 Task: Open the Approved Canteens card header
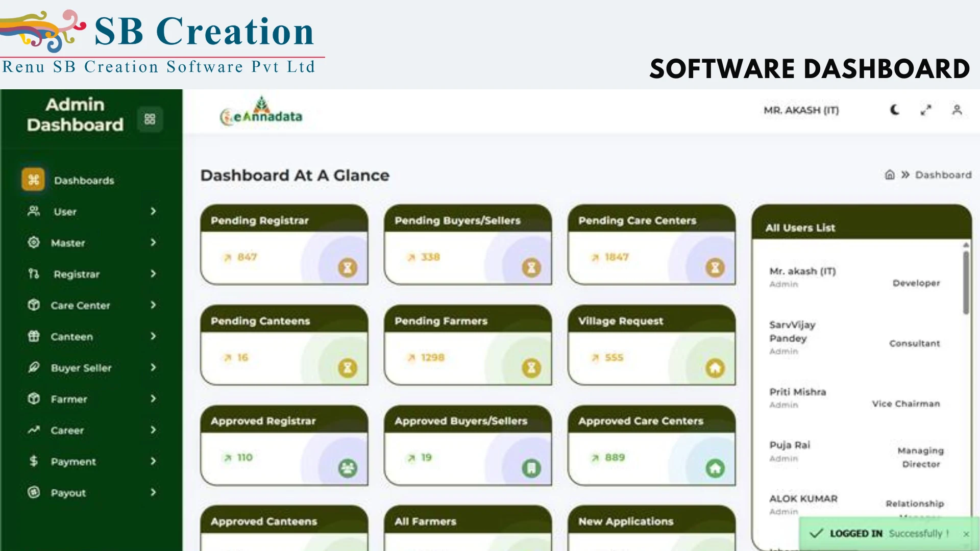tap(284, 520)
